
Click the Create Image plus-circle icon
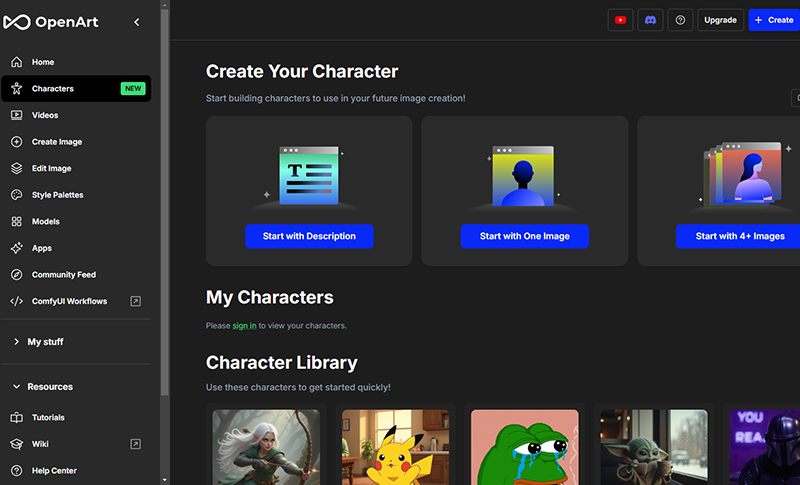(x=17, y=141)
